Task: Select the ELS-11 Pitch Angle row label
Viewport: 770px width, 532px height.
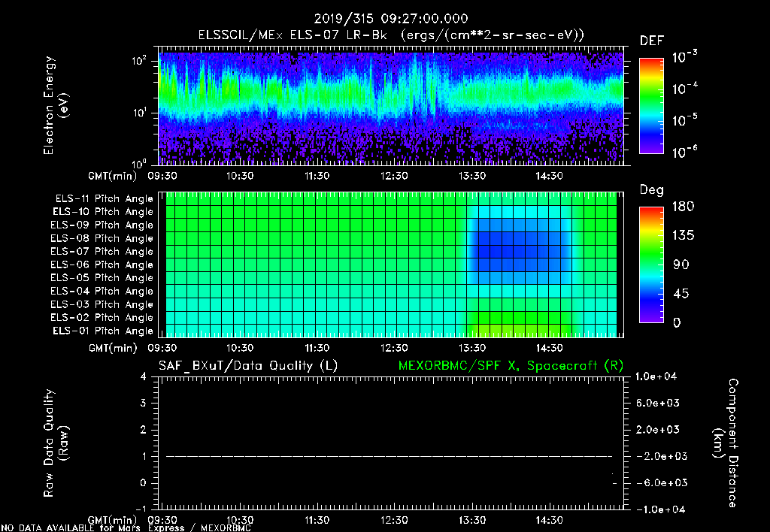Action: click(x=104, y=199)
